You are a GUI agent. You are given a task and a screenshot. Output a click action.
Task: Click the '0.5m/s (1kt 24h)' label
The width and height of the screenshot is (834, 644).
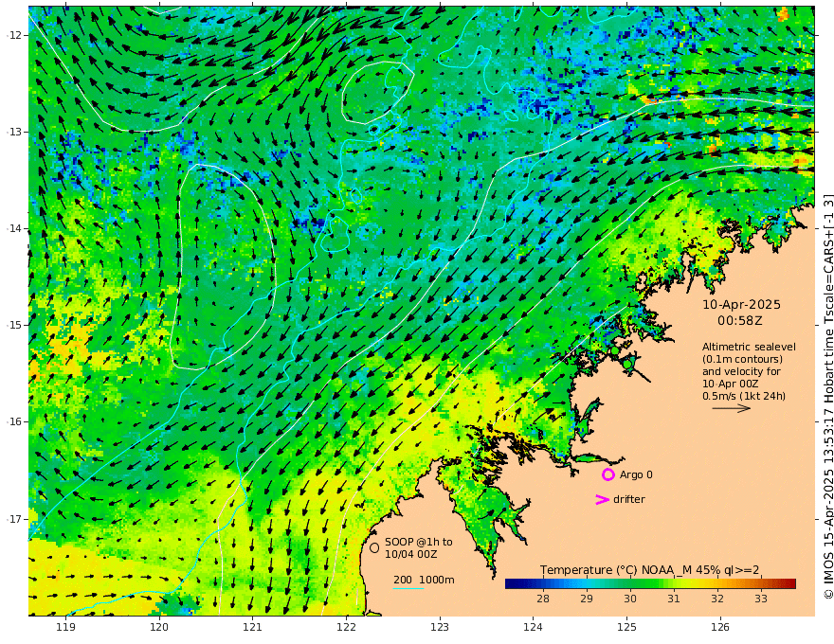tap(744, 396)
